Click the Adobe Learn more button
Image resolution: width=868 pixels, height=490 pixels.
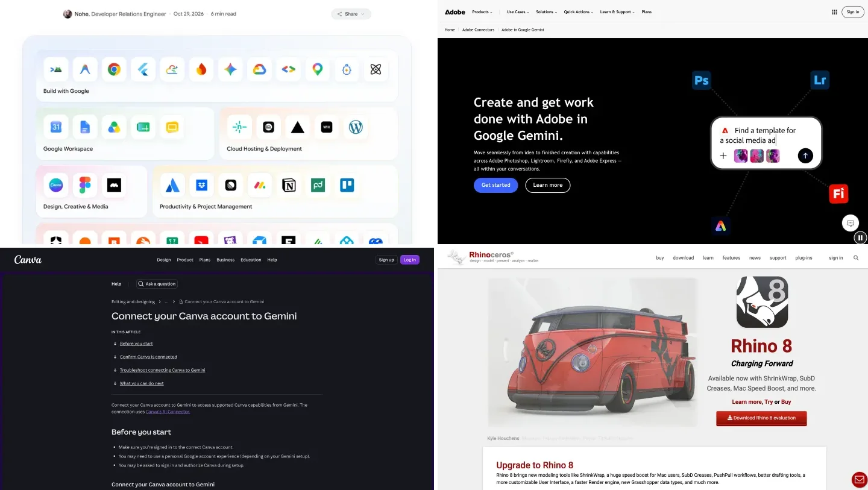click(547, 185)
